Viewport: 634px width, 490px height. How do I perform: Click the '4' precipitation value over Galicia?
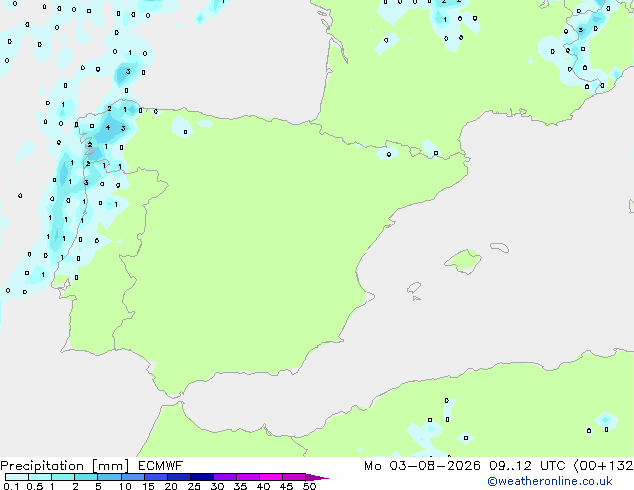point(108,128)
